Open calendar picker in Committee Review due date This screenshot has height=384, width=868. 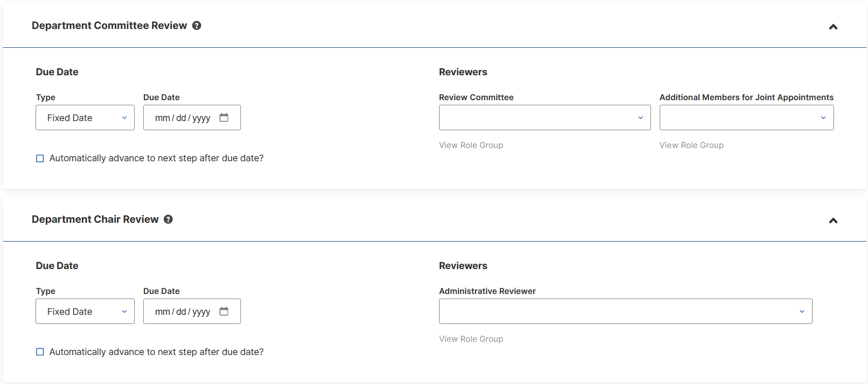tap(224, 117)
